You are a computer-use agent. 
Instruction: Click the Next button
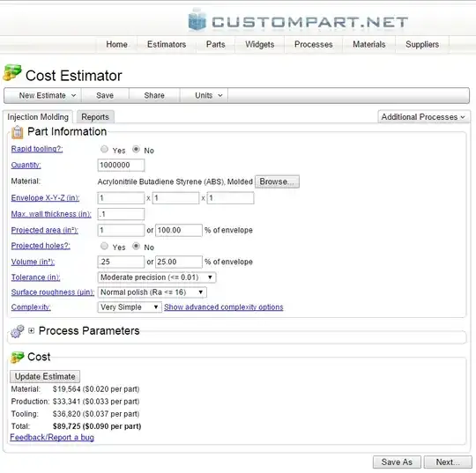coord(448,462)
